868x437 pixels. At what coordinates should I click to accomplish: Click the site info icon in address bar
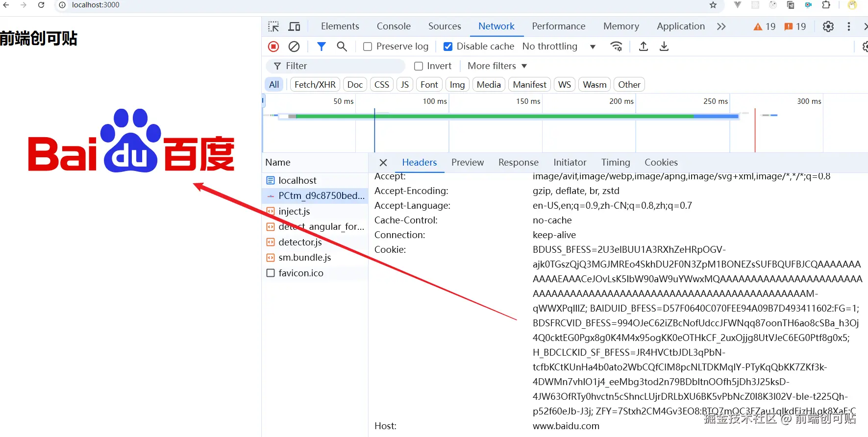coord(62,5)
